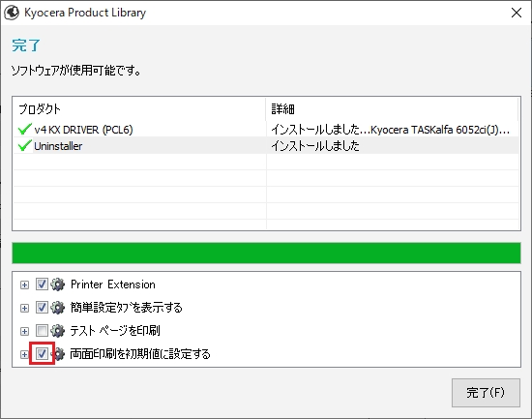Click green checkmark next to Uninstaller
Screen dimensions: 532x419
coord(24,146)
